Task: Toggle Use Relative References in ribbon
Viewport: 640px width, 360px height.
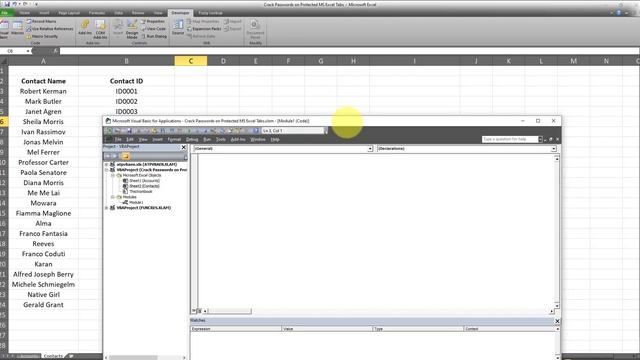Action: pyautogui.click(x=50, y=29)
